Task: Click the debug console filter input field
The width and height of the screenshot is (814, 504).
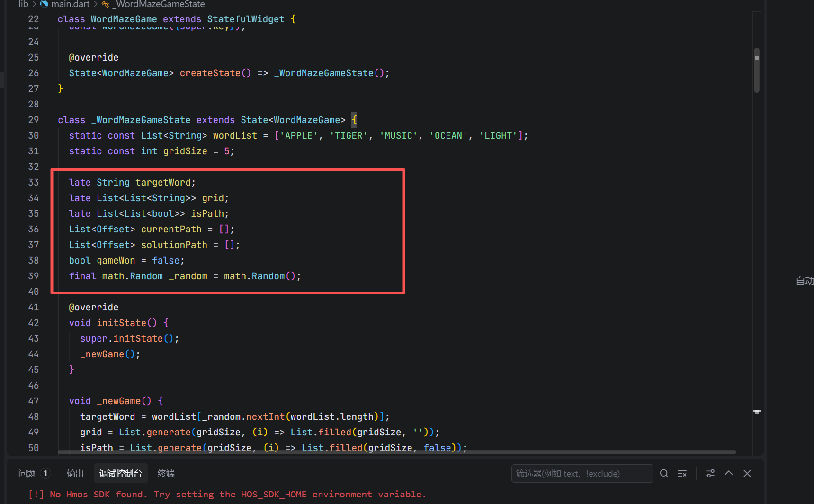Action: coord(582,473)
